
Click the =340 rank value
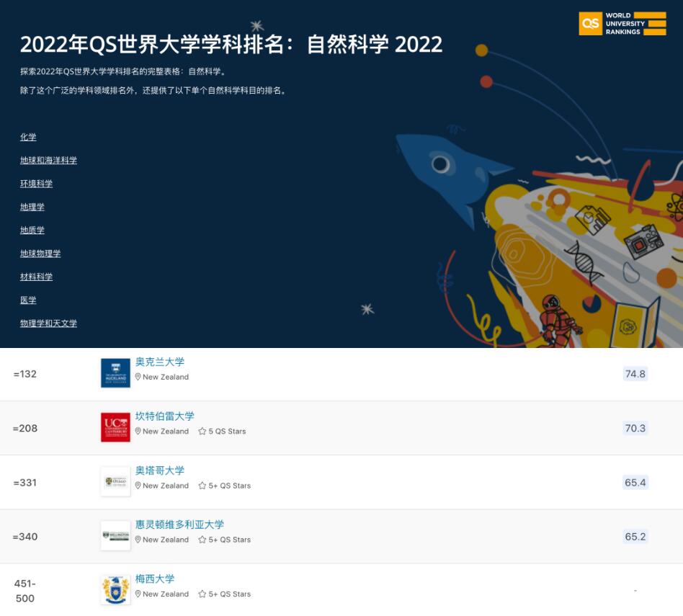click(24, 537)
